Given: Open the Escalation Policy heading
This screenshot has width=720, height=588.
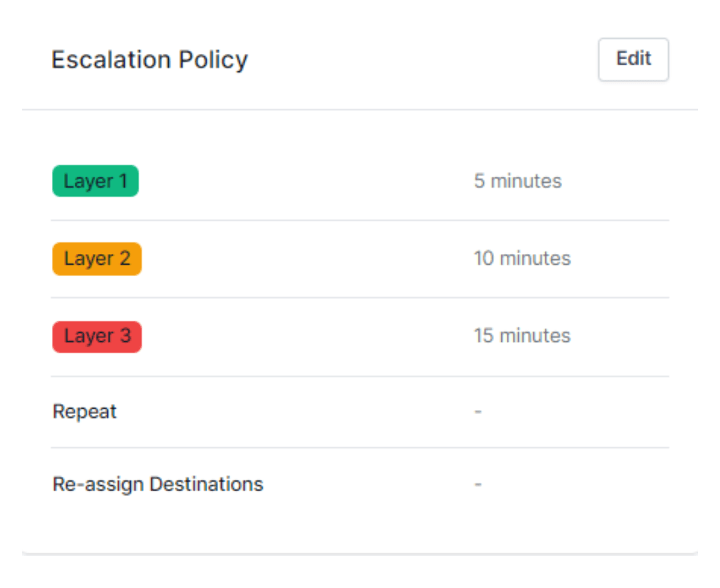Looking at the screenshot, I should pyautogui.click(x=149, y=60).
